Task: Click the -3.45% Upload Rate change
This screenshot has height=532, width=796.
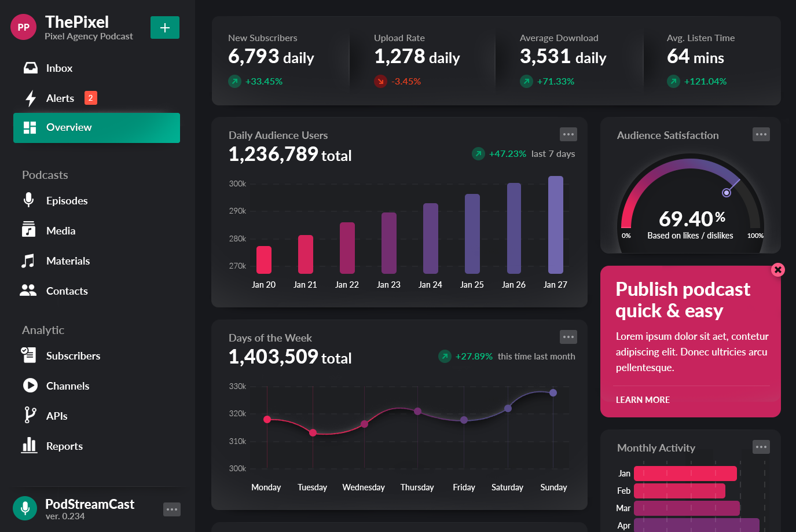Action: pyautogui.click(x=406, y=81)
